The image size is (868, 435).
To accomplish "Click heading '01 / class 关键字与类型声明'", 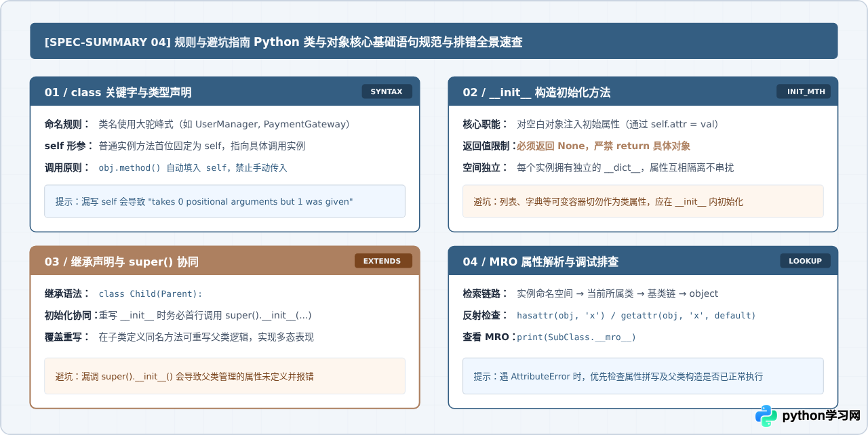I will [118, 92].
